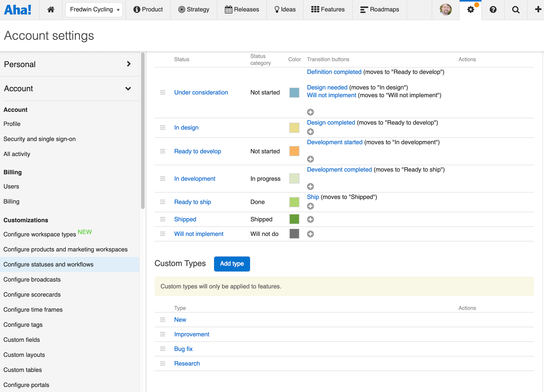
Task: Select Features in the top navigation
Action: pos(328,9)
